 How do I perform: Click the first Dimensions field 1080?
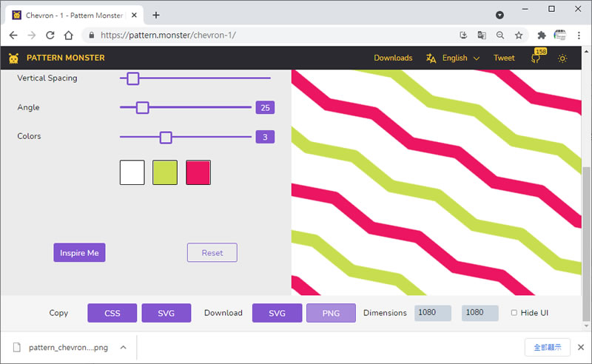433,313
